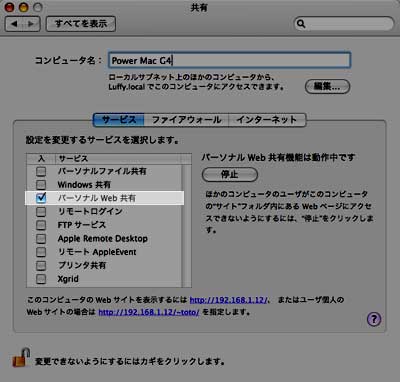
Task: Click the yellow minimize window button
Action: (x=24, y=7)
